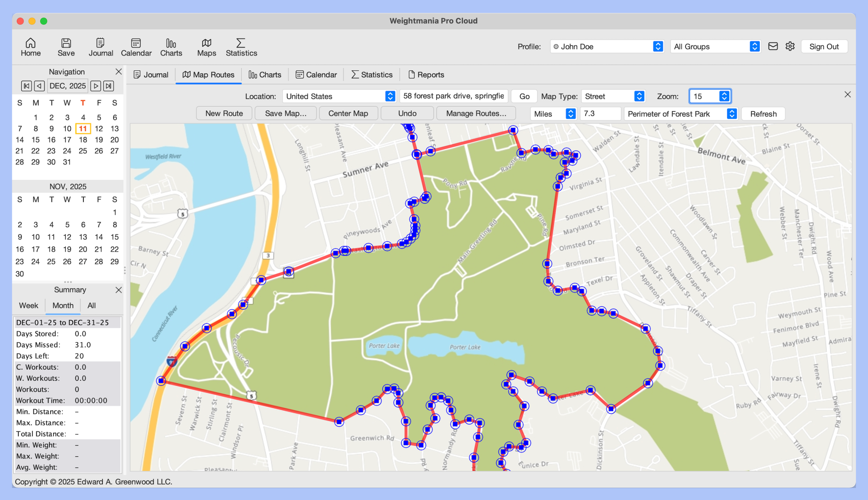Click the New Route button
Screen dimensions: 868x500
[x=224, y=113]
